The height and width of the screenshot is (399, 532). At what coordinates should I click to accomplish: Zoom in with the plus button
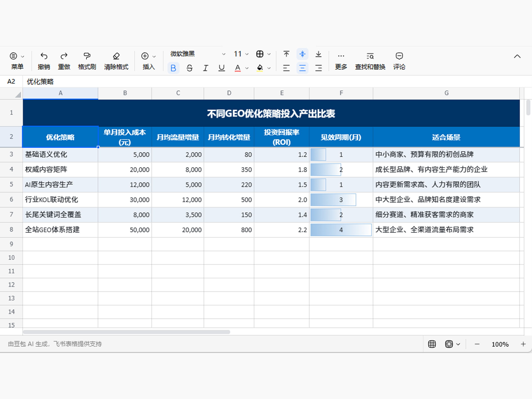click(x=523, y=344)
